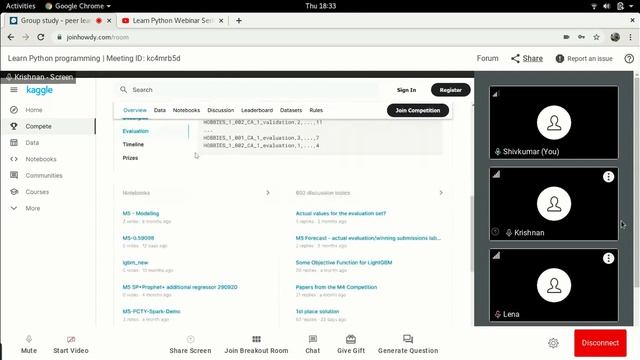Open options menu on Krishnan tile

608,177
